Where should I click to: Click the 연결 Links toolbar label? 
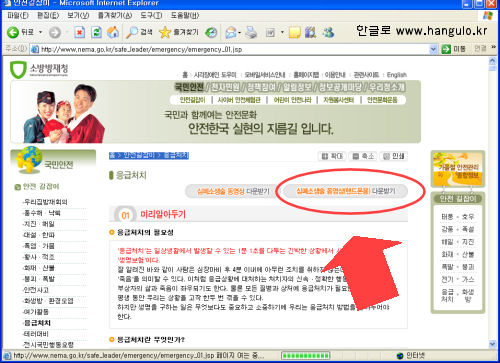point(480,49)
